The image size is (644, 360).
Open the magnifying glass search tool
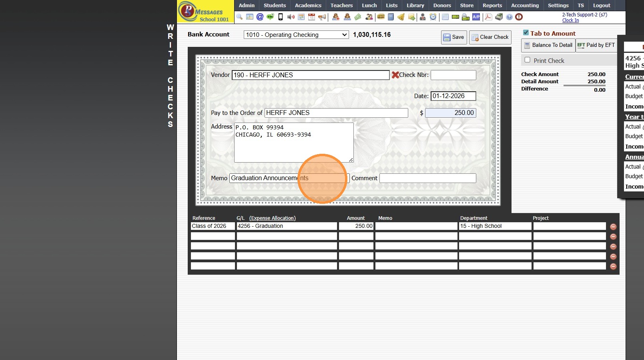coord(239,17)
